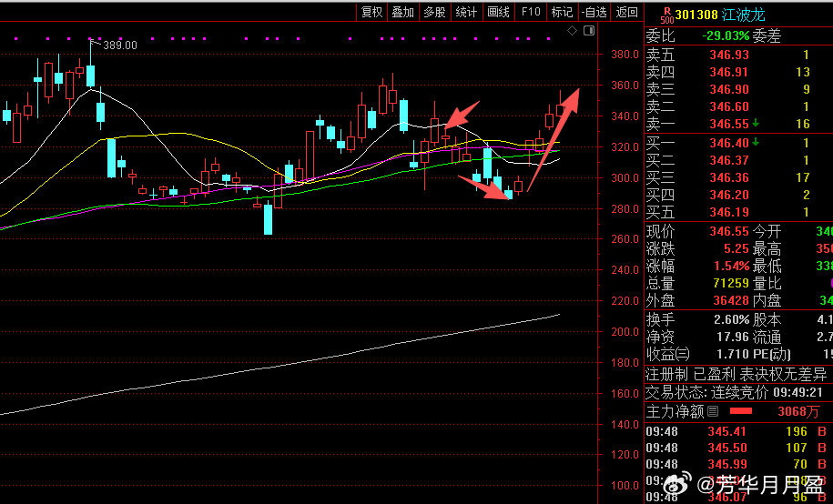The image size is (833, 504).
Task: Click the 389.00 high price label
Action: click(119, 45)
